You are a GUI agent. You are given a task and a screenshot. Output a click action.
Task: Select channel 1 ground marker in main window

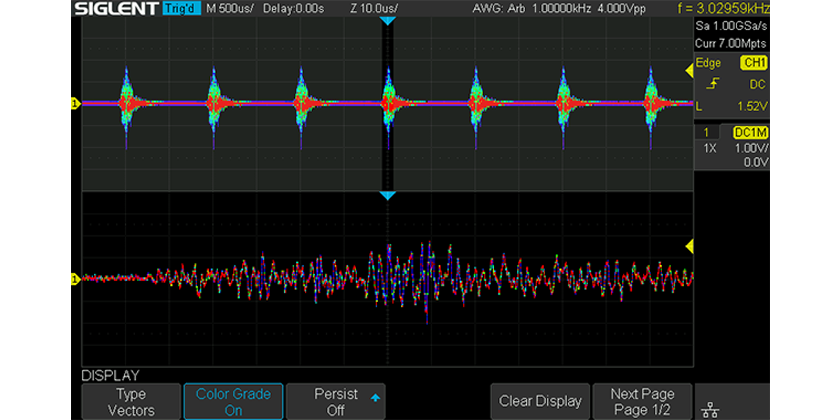click(74, 102)
